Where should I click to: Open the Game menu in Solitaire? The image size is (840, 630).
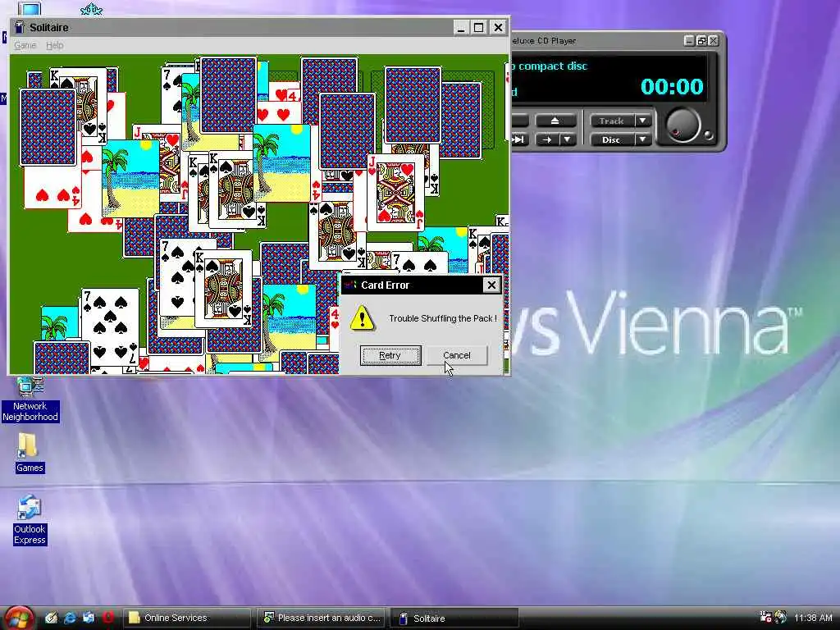pos(25,46)
